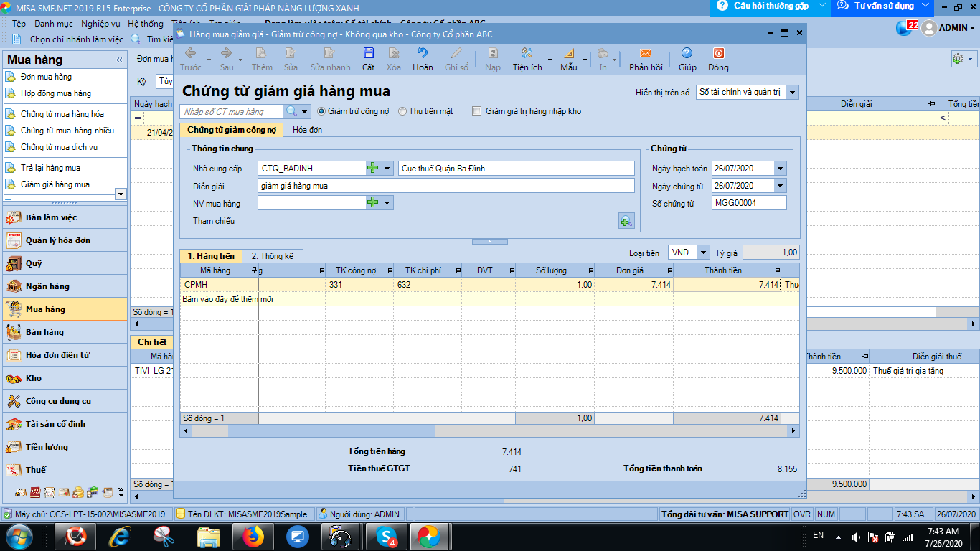Select Giảm trừ công nợ radio option
The height and width of the screenshot is (551, 980).
pyautogui.click(x=322, y=111)
